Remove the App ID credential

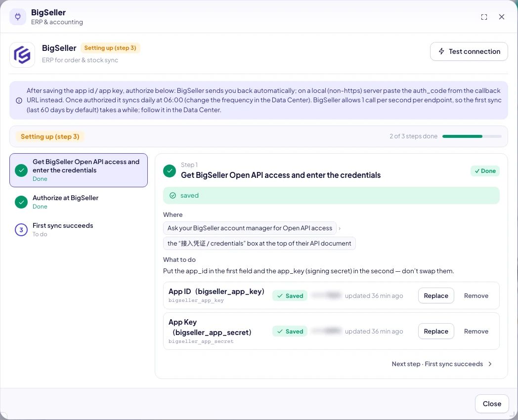point(476,296)
